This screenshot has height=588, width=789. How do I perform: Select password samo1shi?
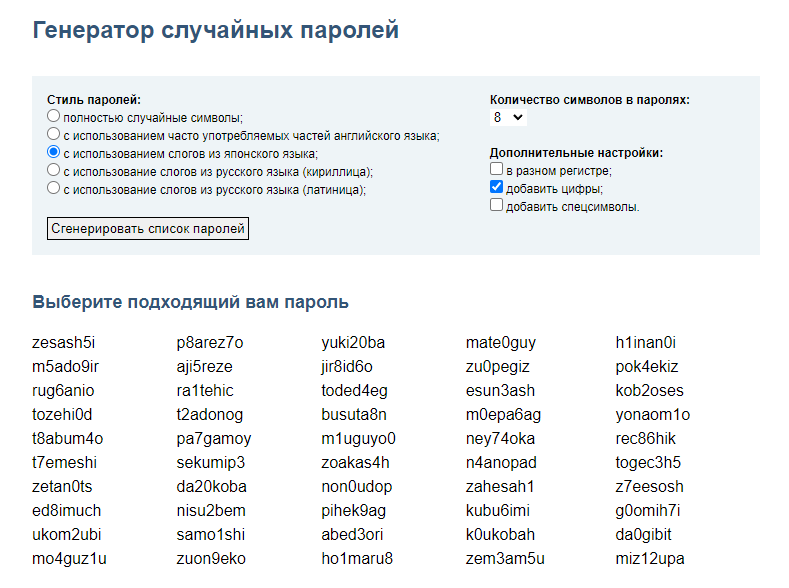coord(211,535)
